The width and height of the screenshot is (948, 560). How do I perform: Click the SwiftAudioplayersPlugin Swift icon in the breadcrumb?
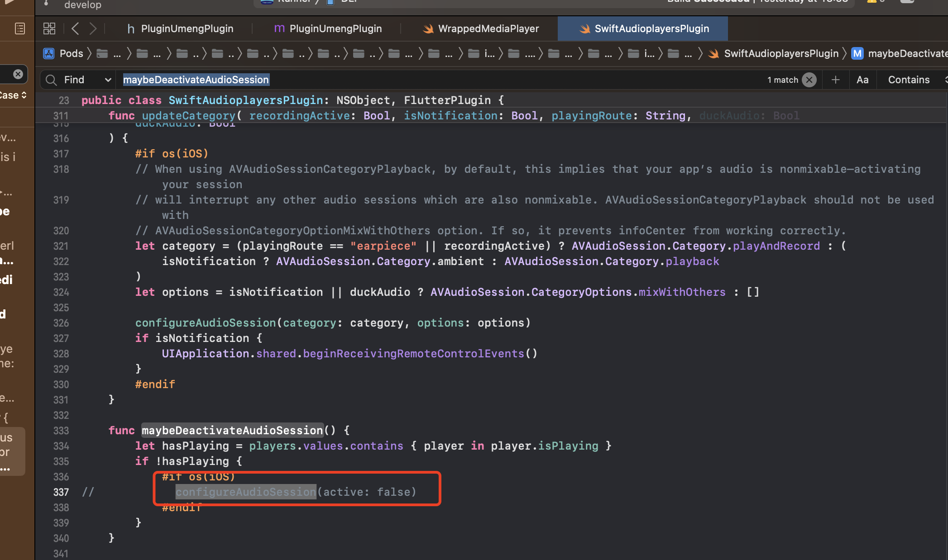pos(713,53)
